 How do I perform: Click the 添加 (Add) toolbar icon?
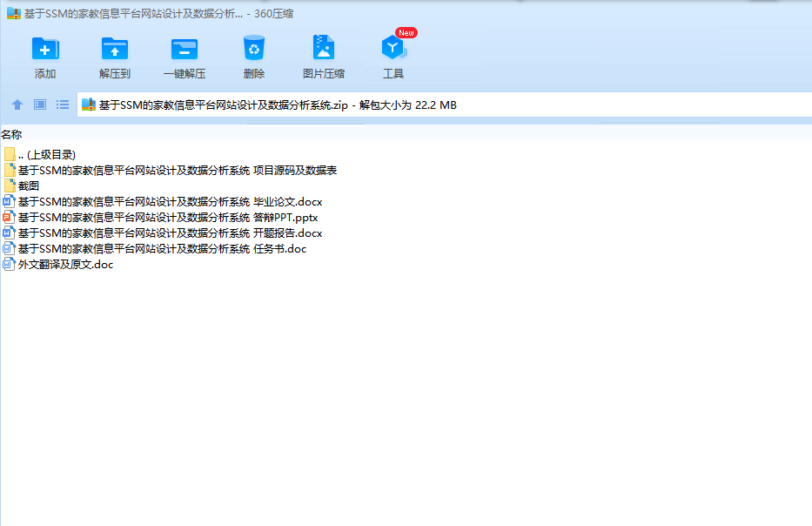coord(45,50)
